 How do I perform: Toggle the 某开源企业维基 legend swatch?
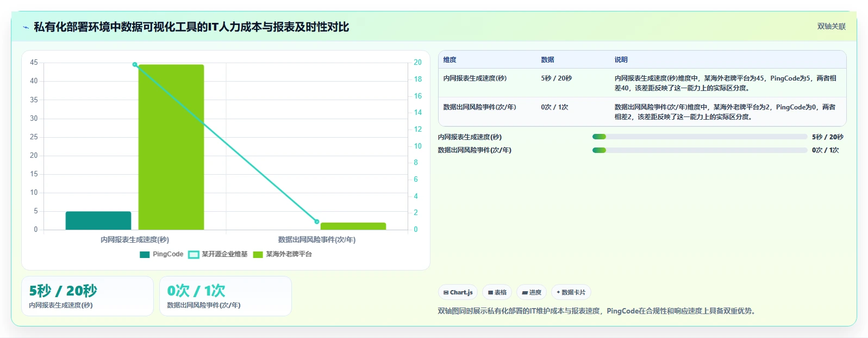(x=193, y=254)
